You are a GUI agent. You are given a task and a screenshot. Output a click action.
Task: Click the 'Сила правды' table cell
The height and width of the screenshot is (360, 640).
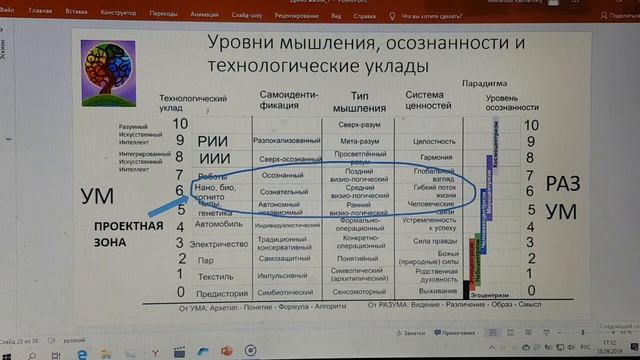(x=435, y=241)
